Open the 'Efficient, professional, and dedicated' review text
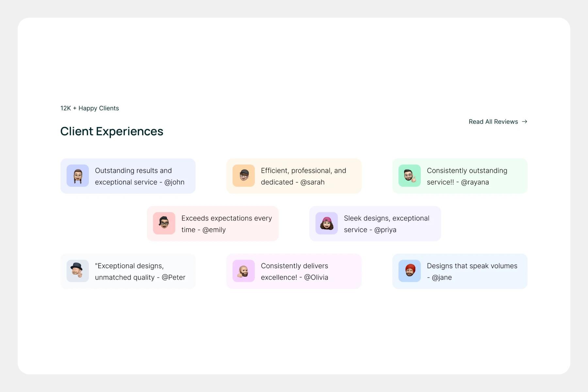 [x=303, y=176]
